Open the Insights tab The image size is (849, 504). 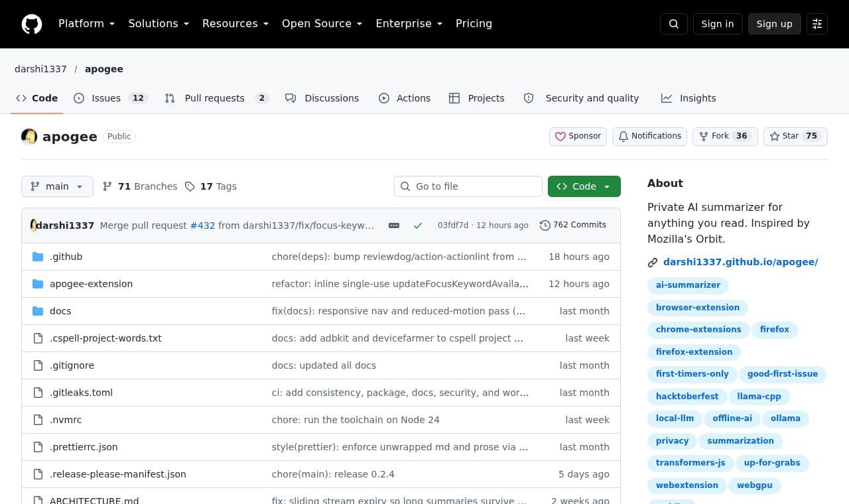point(688,98)
